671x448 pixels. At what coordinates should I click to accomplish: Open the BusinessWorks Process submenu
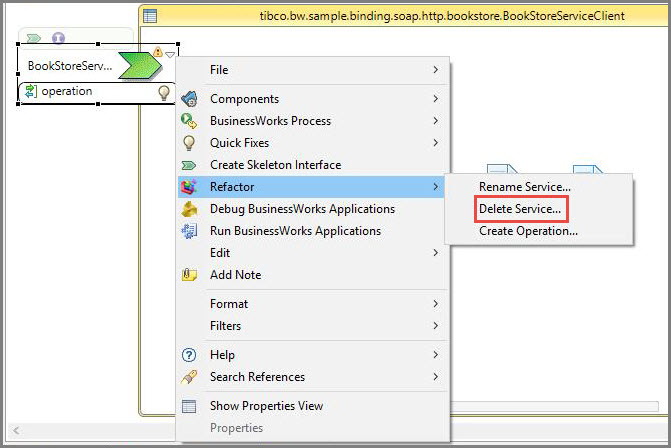(x=313, y=121)
